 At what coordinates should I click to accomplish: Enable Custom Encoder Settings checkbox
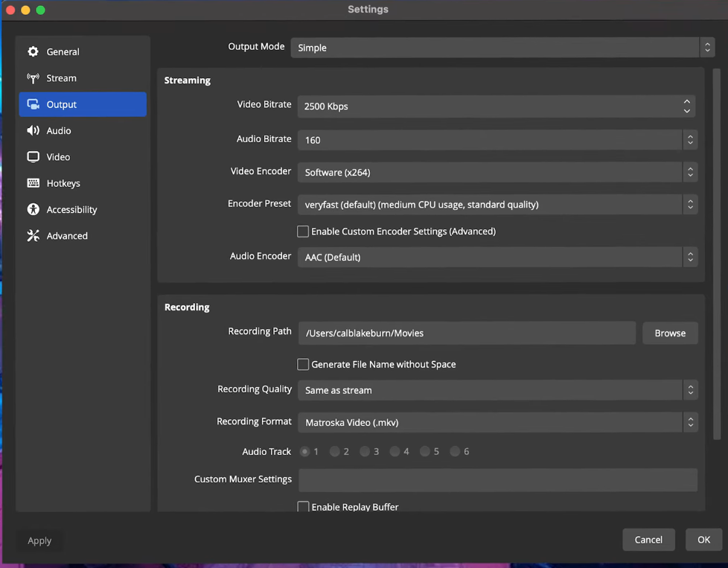click(303, 232)
